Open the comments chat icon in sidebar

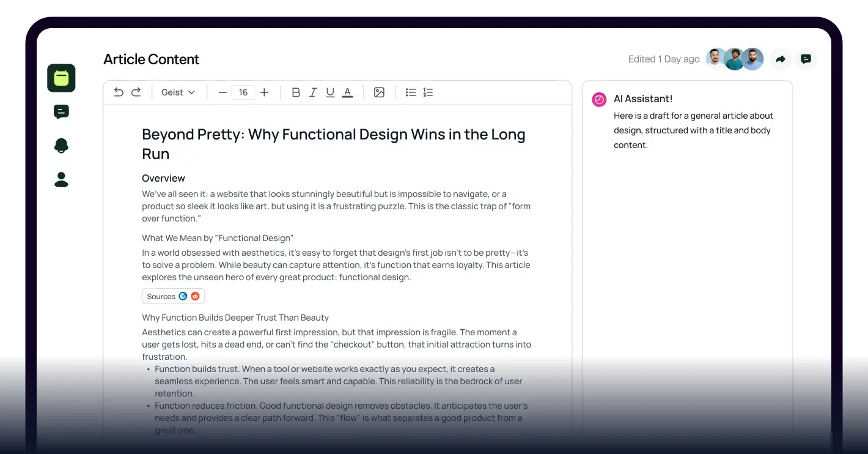coord(61,111)
